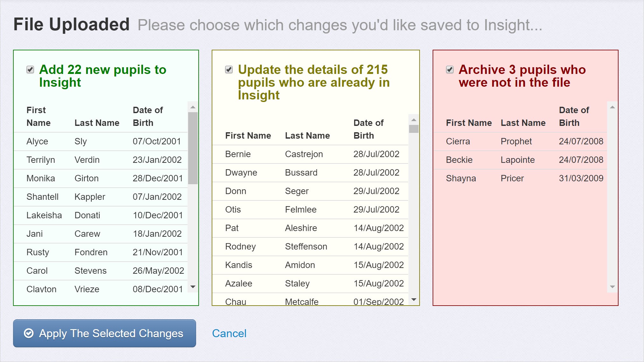
Task: Toggle the 'Add 22 new pupils' checkbox
Action: (30, 69)
